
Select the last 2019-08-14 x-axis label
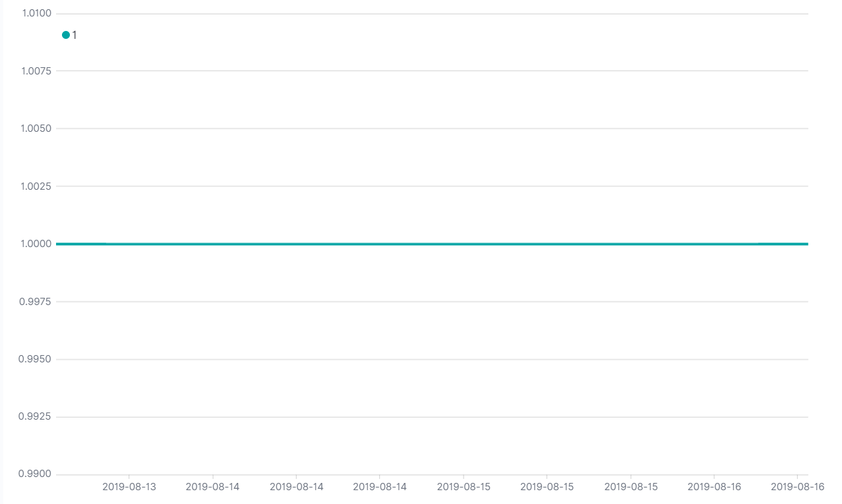point(380,487)
